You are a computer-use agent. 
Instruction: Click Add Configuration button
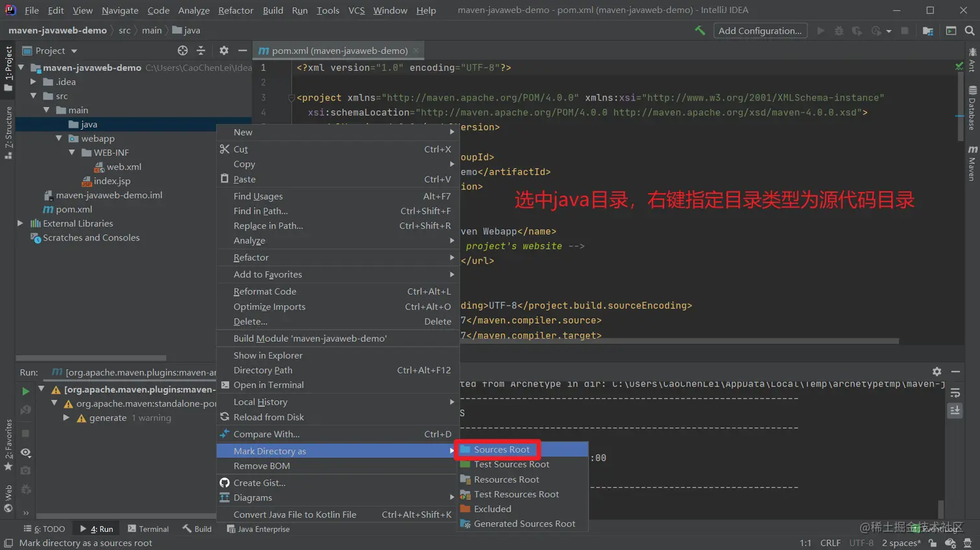[x=760, y=30]
